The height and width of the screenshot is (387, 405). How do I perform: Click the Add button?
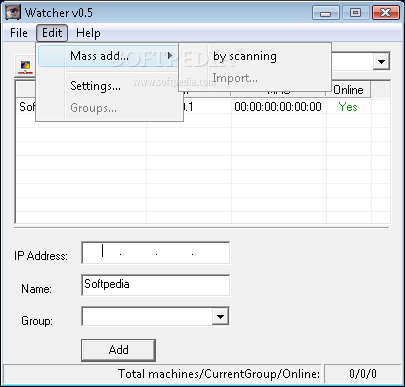click(x=118, y=350)
